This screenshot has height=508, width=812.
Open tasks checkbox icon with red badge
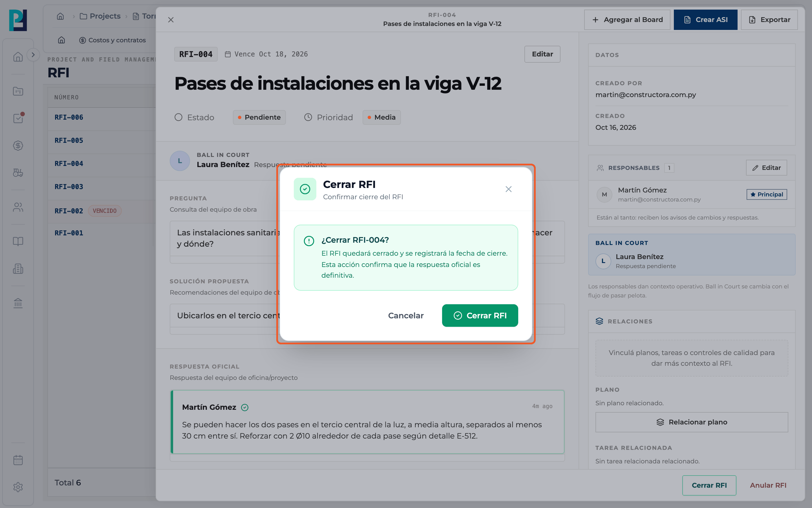coord(18,118)
